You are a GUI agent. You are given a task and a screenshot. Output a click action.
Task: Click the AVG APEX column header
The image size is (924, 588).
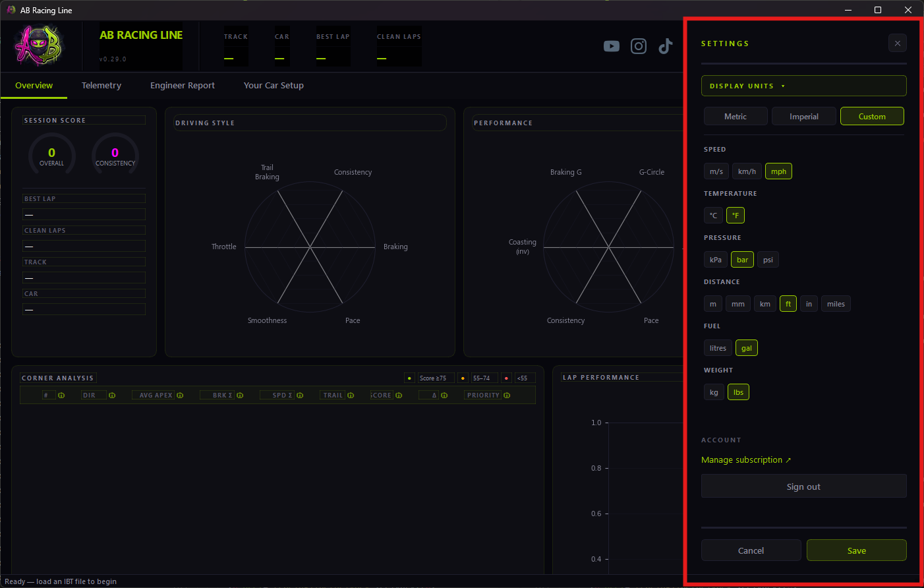[156, 396]
